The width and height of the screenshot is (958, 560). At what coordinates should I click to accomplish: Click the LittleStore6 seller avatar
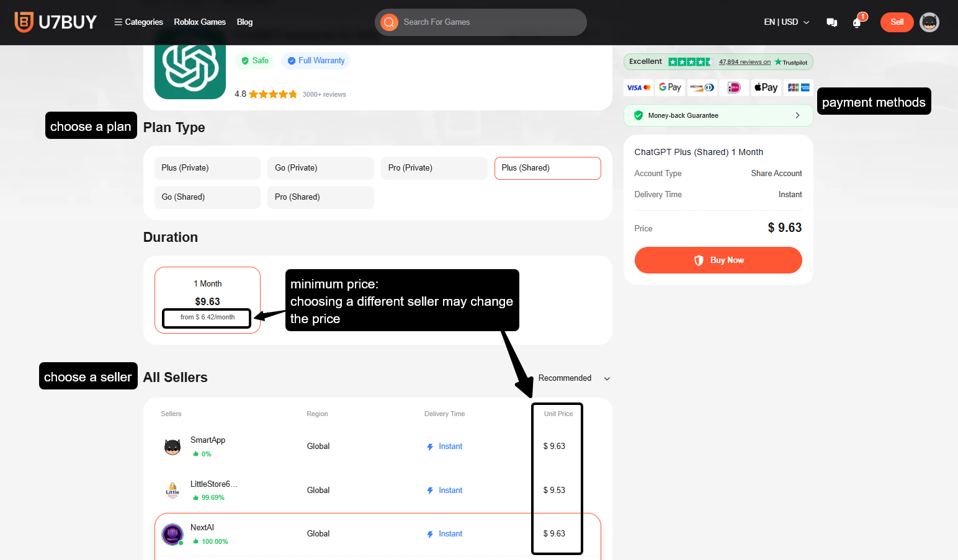(172, 491)
